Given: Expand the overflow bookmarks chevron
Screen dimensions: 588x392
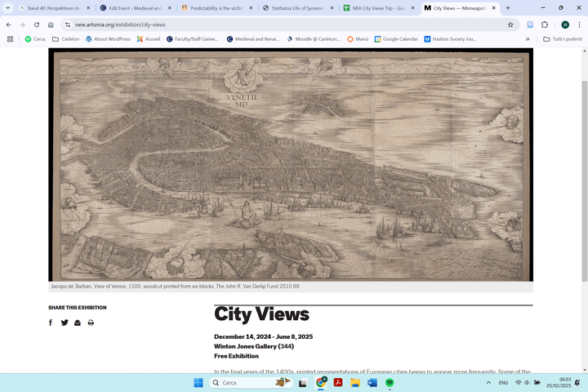Looking at the screenshot, I should (x=528, y=39).
